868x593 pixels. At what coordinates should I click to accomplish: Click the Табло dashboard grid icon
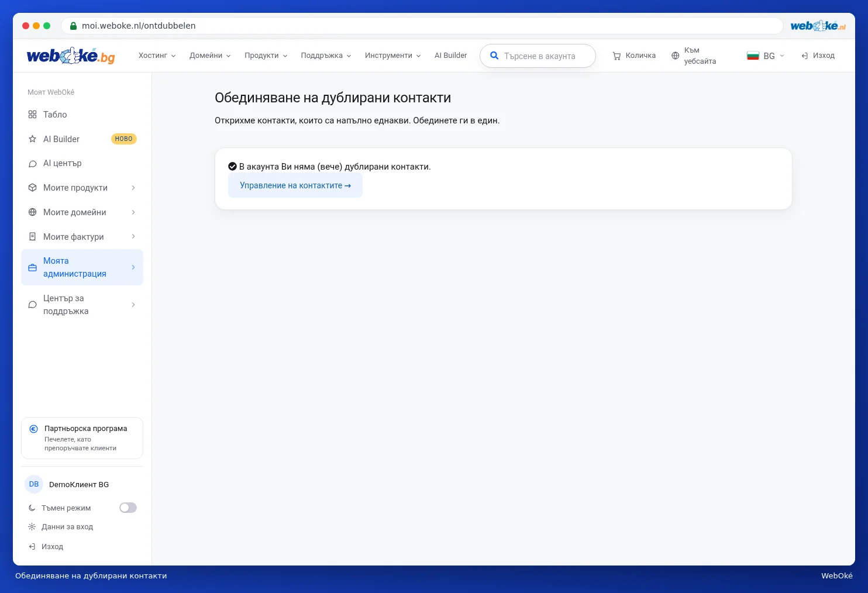(x=33, y=115)
